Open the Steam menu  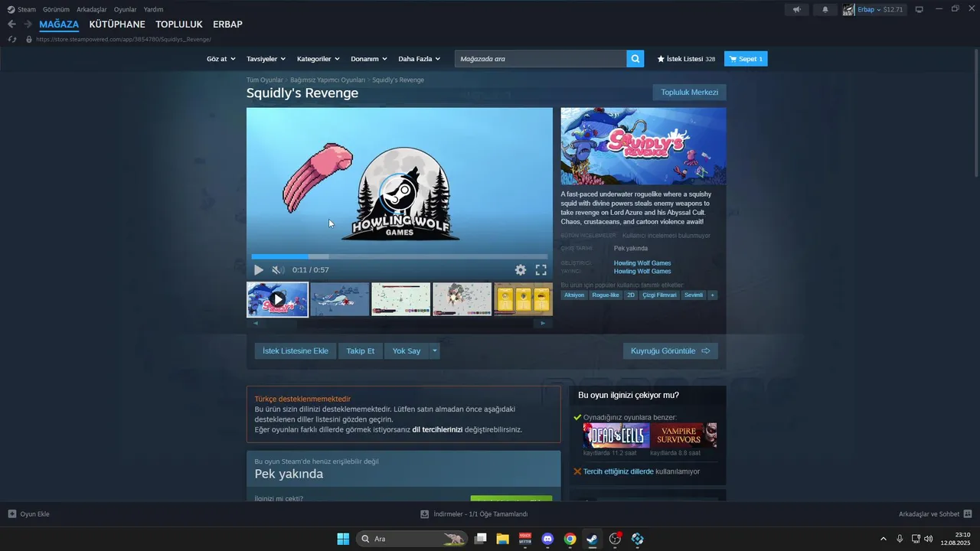click(21, 9)
